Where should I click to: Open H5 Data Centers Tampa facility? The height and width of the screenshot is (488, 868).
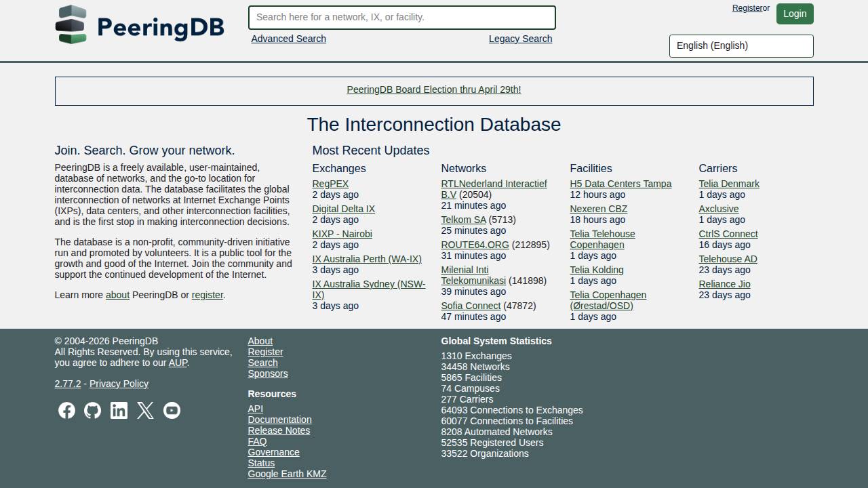tap(620, 183)
